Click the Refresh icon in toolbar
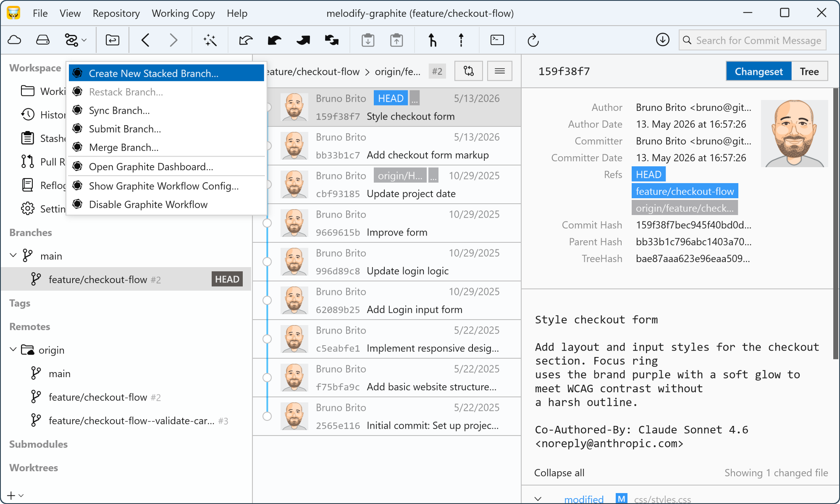Screen dimensions: 840x504 point(533,40)
